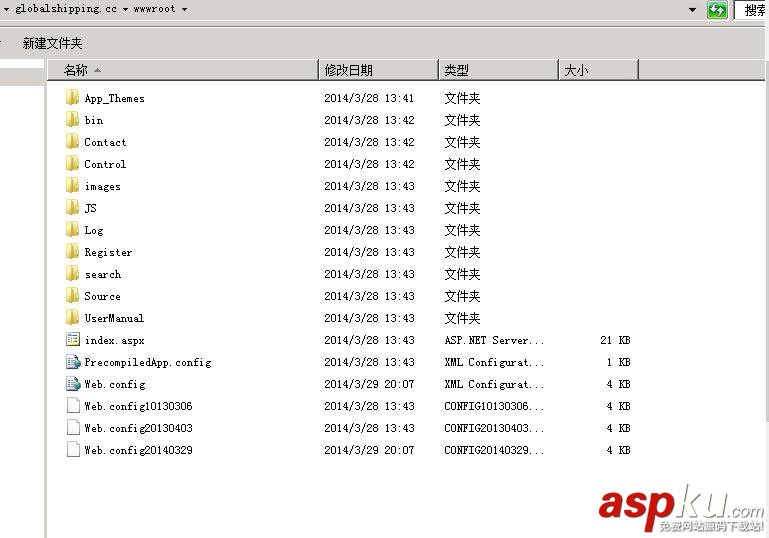The height and width of the screenshot is (538, 769).
Task: Click the CONFIG10130306 type cell
Action: coord(494,406)
